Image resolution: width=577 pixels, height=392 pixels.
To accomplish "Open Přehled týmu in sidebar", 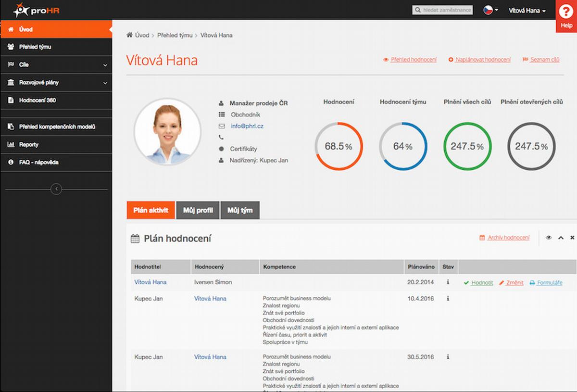I will (x=56, y=47).
